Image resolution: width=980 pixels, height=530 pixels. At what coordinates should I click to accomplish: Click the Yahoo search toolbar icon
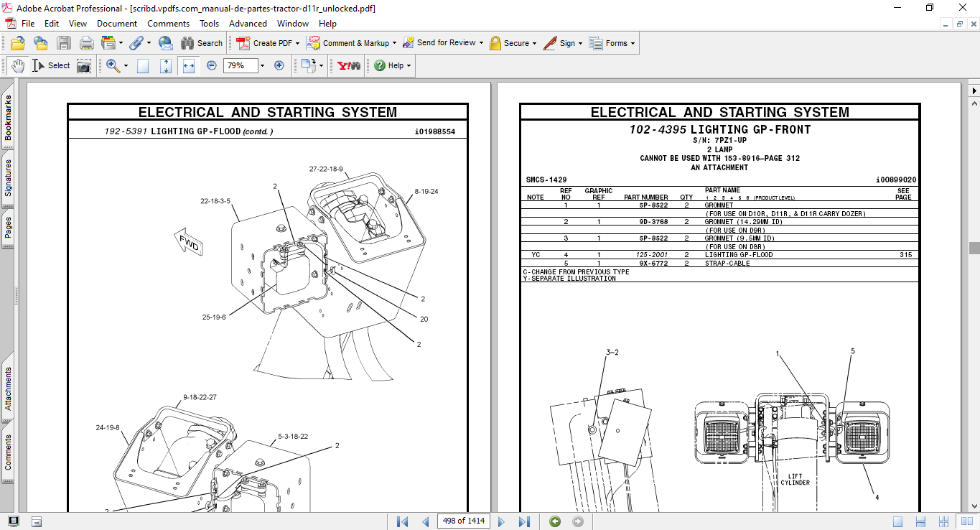[349, 65]
